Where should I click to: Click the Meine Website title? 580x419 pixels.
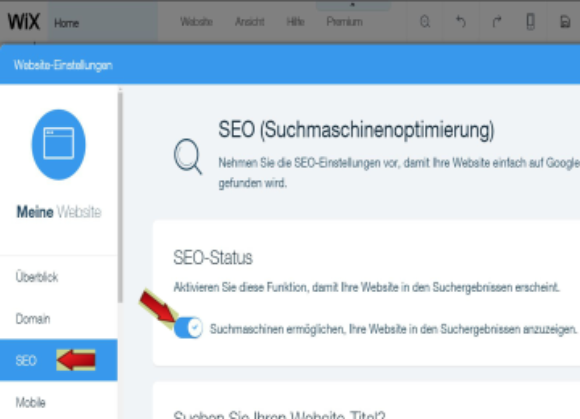[59, 212]
